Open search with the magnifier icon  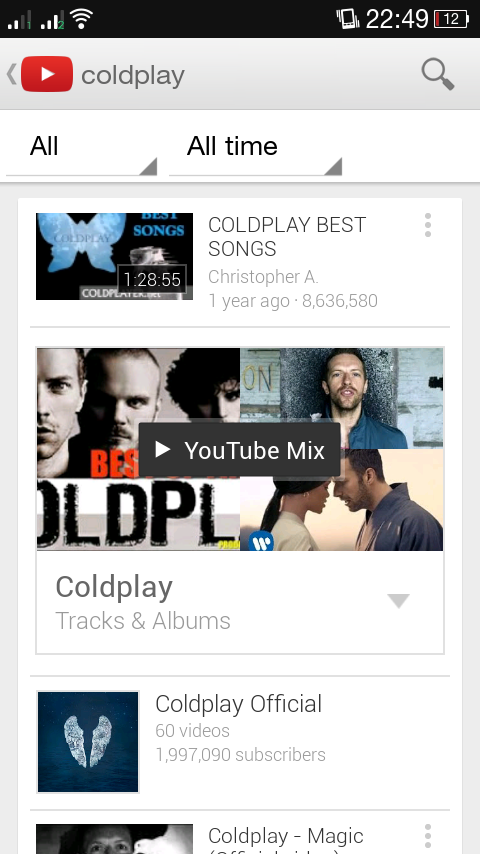click(438, 74)
